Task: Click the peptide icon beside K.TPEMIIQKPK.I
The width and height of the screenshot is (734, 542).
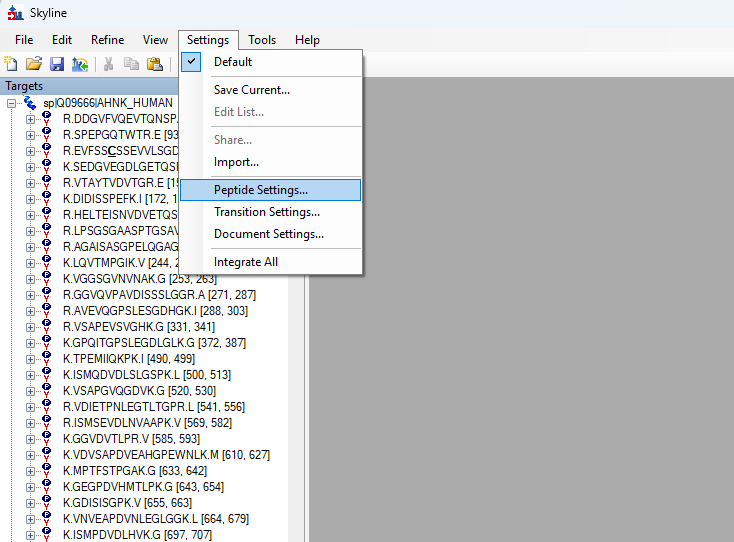Action: pyautogui.click(x=46, y=359)
